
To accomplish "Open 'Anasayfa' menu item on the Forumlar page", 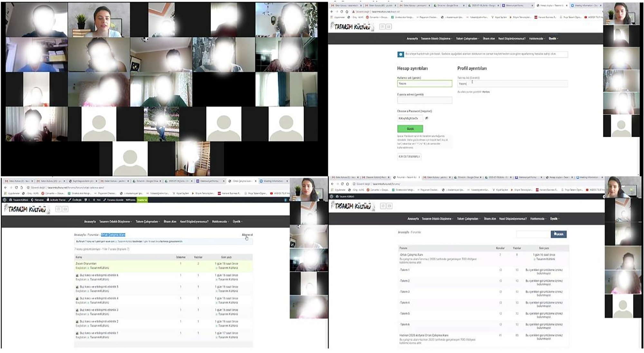I will [413, 219].
